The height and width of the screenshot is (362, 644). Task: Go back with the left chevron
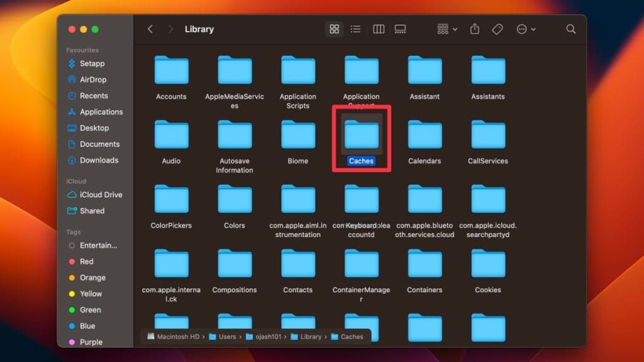[x=150, y=29]
